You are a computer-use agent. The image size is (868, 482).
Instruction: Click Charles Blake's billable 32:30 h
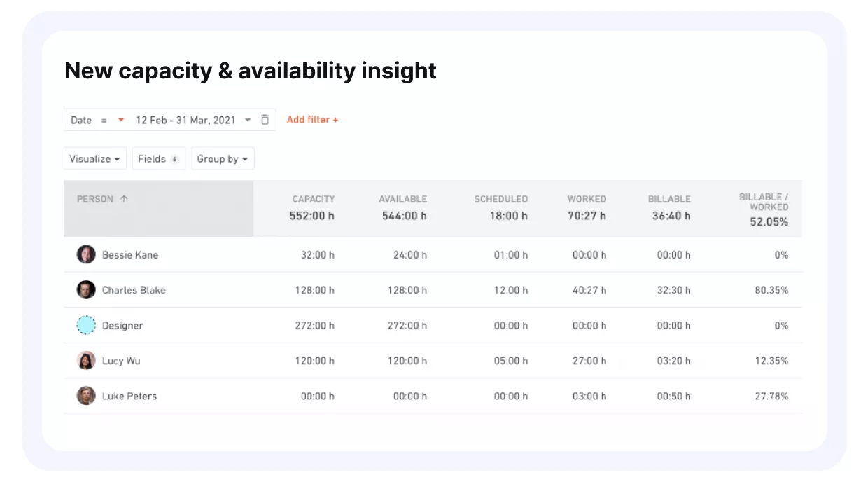[x=673, y=290]
